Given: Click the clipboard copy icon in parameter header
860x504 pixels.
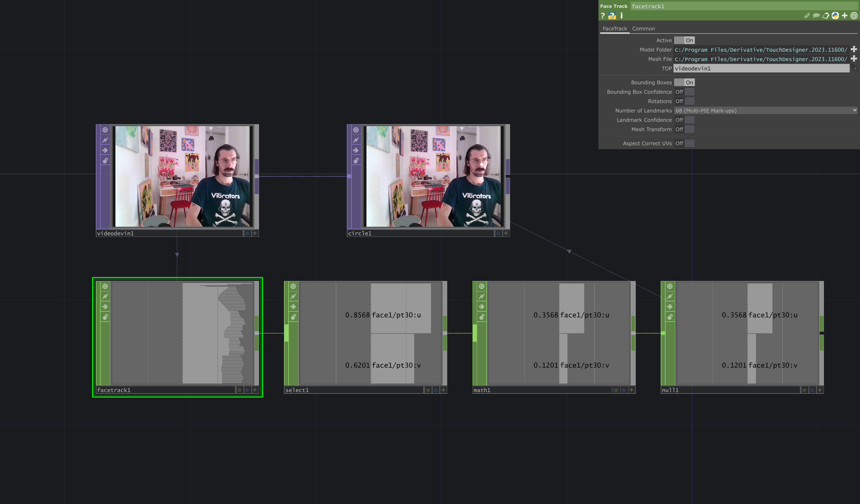Looking at the screenshot, I should tap(826, 16).
